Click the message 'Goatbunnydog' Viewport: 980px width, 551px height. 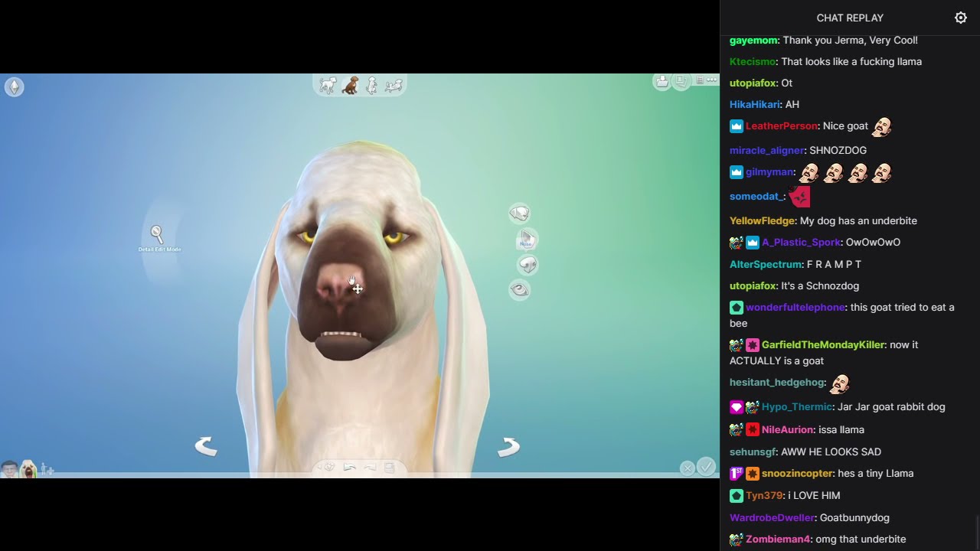[854, 517]
